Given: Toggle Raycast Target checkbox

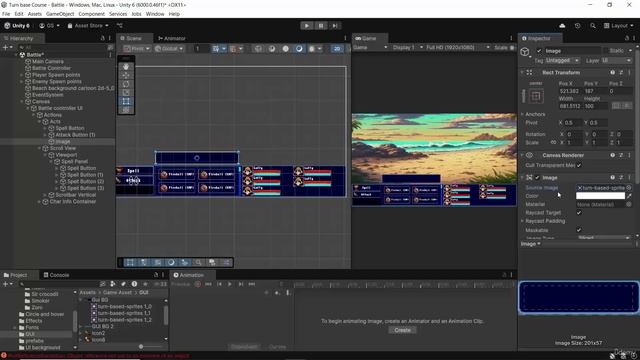Looking at the screenshot, I should pyautogui.click(x=579, y=213).
